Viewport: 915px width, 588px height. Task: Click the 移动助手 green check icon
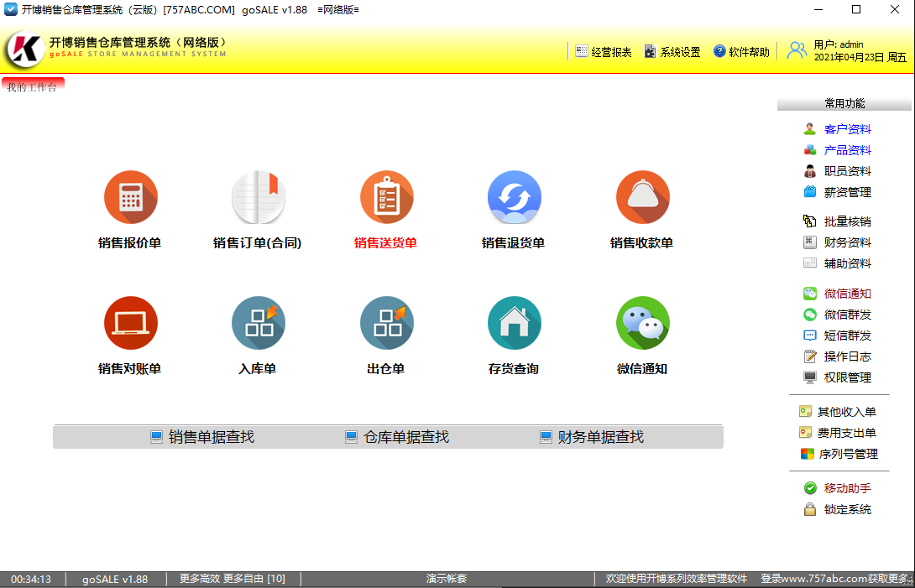809,488
